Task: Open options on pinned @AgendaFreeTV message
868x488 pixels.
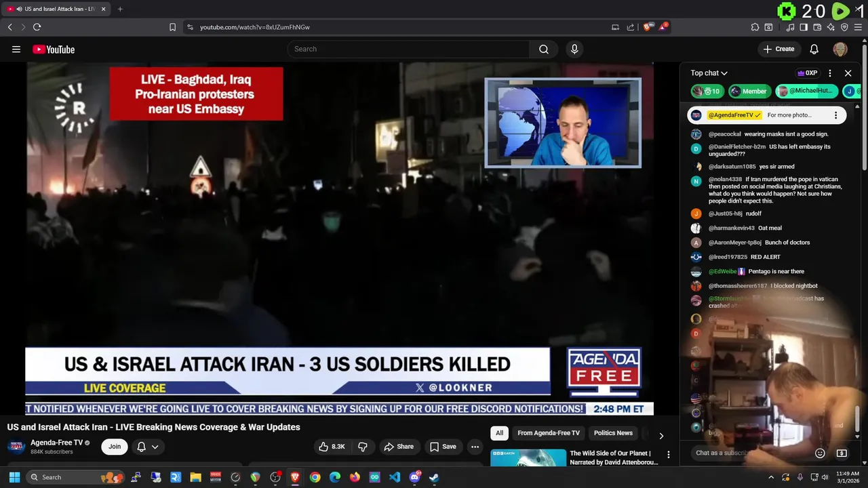Action: tap(835, 115)
